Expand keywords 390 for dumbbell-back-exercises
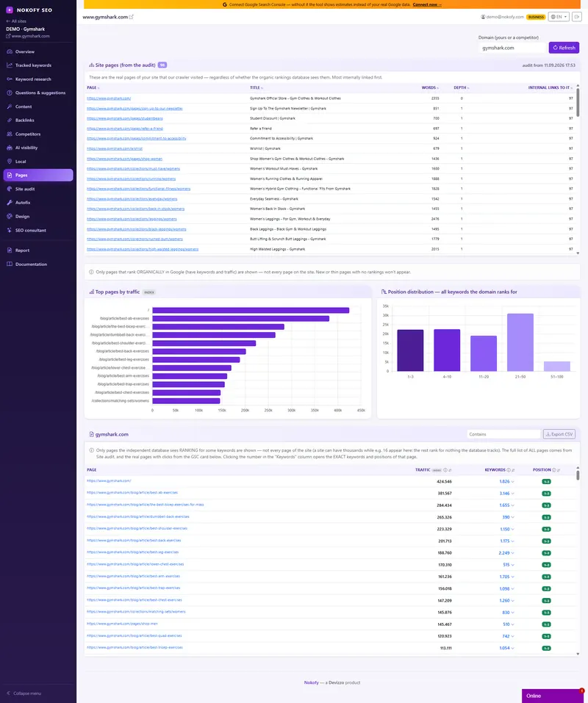Viewport: 588px width, 703px height. [x=508, y=517]
